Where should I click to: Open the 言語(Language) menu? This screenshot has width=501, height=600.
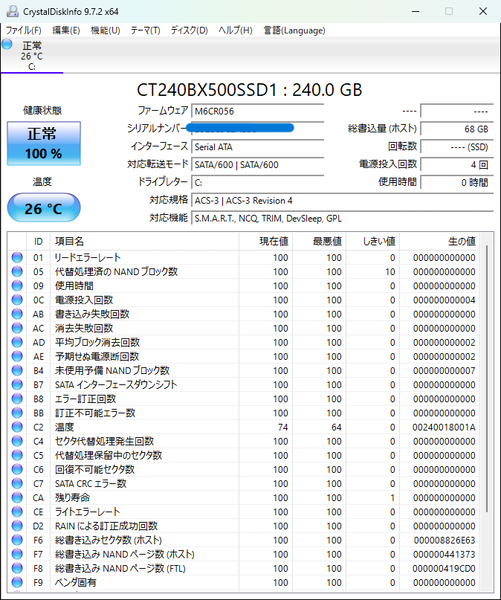point(294,30)
